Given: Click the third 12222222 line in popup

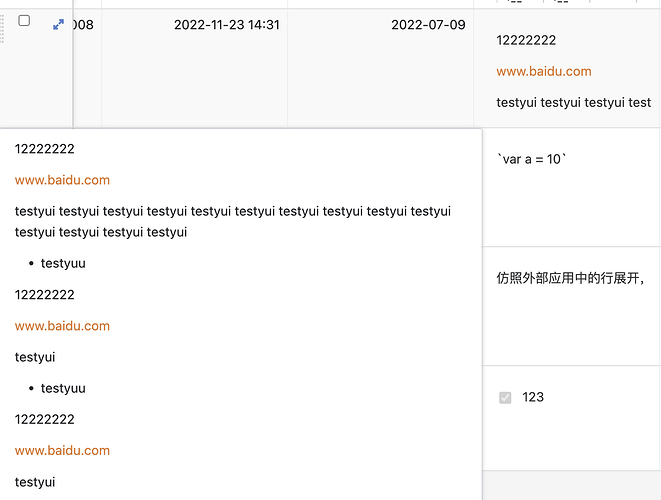Looking at the screenshot, I should (x=45, y=419).
